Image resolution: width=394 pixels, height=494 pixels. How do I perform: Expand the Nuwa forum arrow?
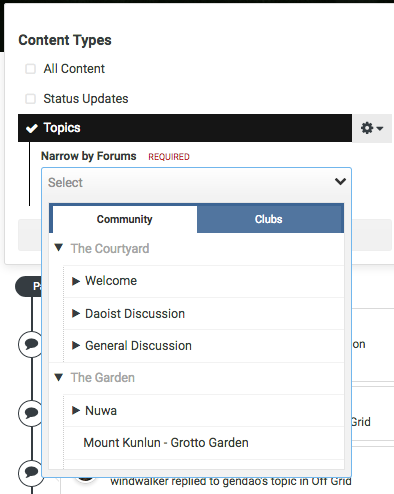(76, 410)
